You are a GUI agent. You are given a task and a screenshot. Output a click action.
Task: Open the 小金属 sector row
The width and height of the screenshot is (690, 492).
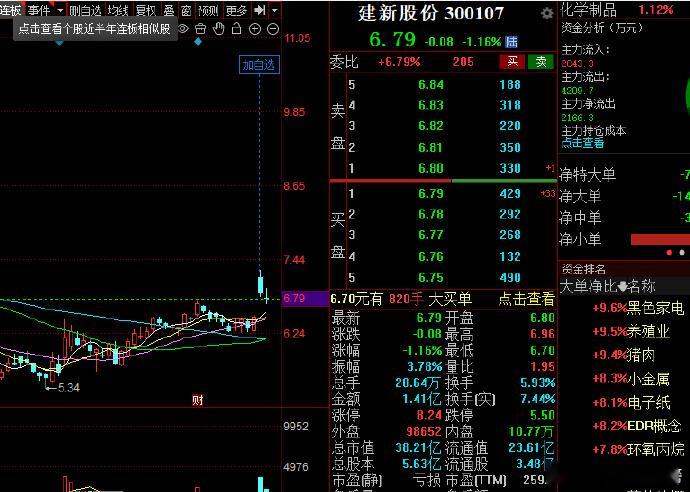(x=631, y=379)
